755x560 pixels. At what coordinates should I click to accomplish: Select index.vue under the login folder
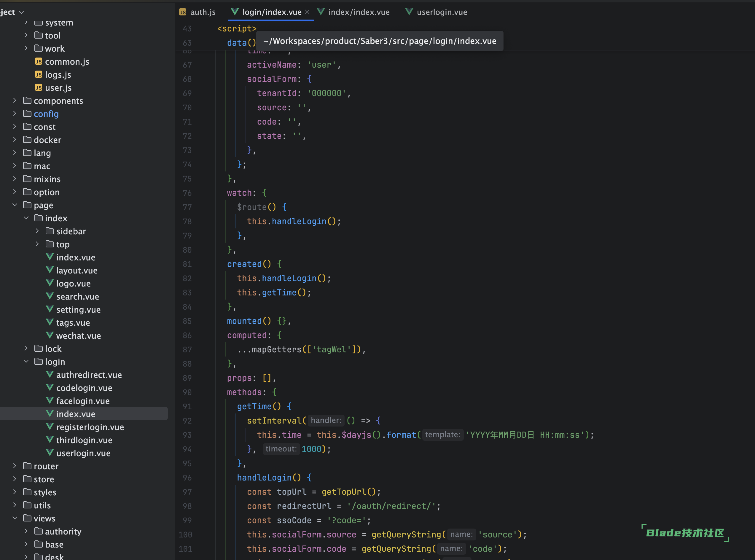click(84, 413)
